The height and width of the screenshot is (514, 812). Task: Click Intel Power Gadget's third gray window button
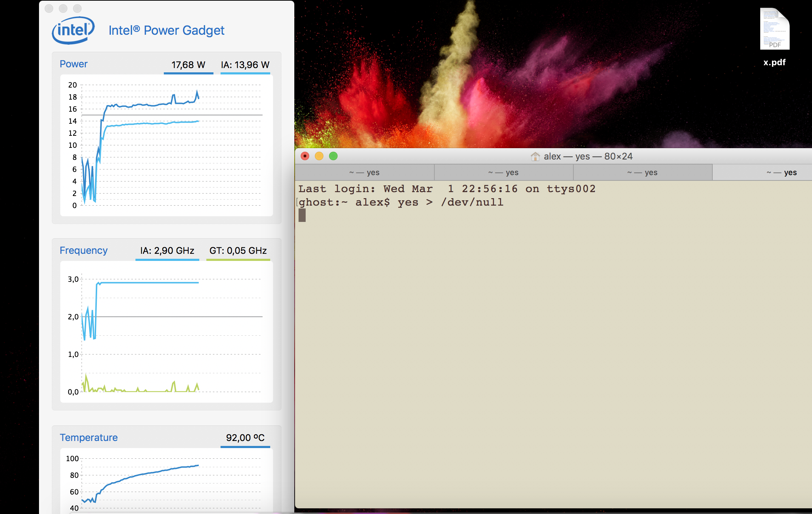[x=77, y=8]
